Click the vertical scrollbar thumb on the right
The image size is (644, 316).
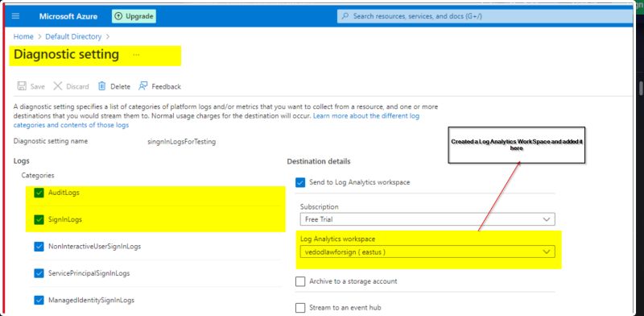tap(640, 88)
